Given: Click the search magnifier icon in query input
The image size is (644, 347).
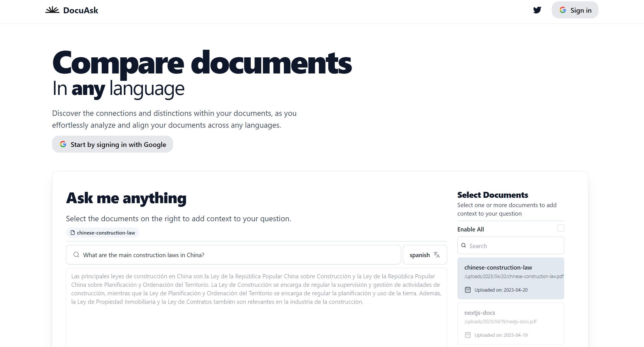Looking at the screenshot, I should coord(76,255).
